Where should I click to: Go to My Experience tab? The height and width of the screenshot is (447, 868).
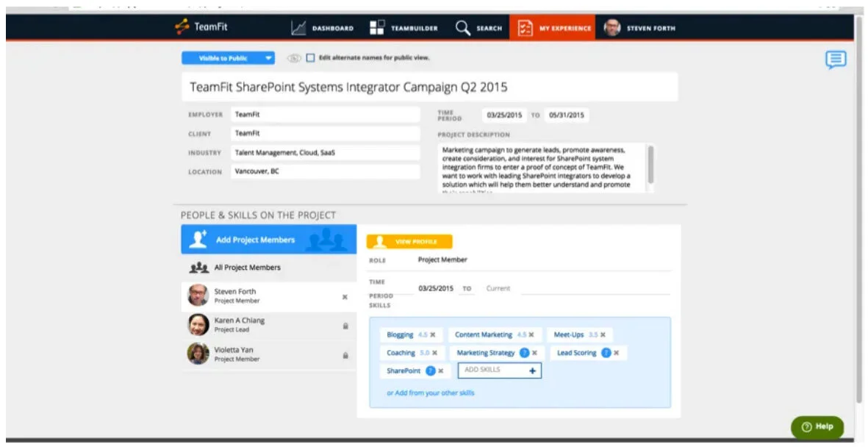tap(553, 28)
